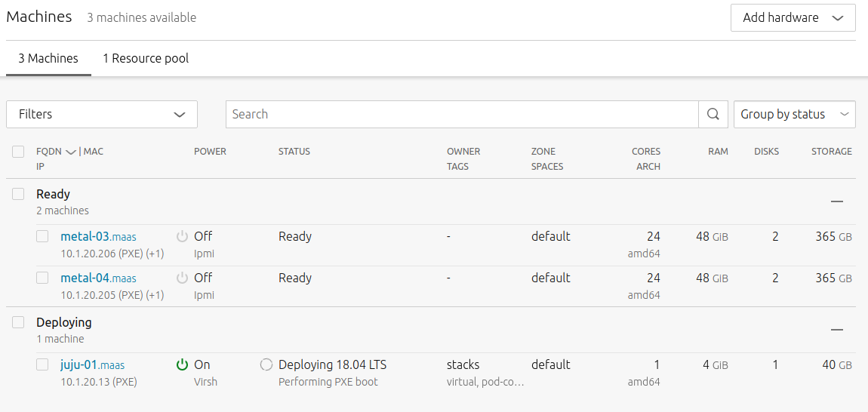Tick the Deploying group checkbox

click(x=18, y=323)
